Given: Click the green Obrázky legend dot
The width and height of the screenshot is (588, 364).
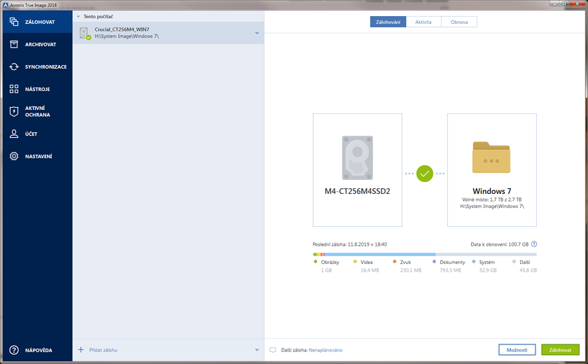Looking at the screenshot, I should pos(316,262).
